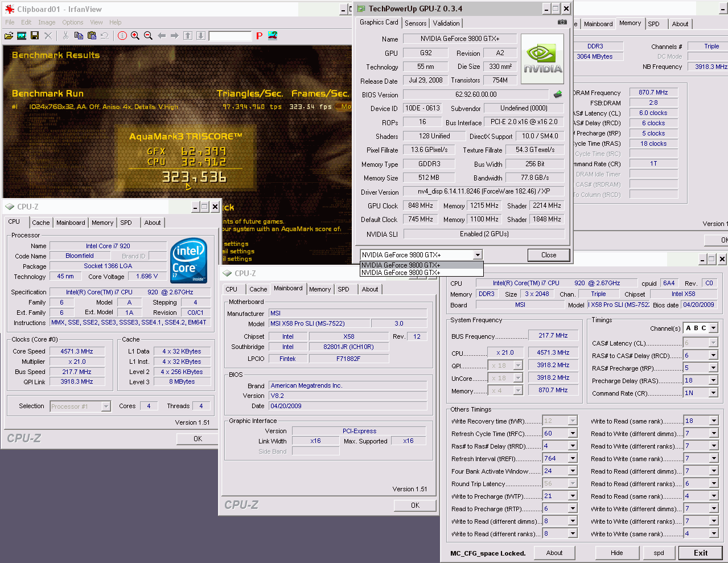Screen dimensions: 728x563
Task: Click DRAM Frequency value 870.7 MHz
Action: 653,92
